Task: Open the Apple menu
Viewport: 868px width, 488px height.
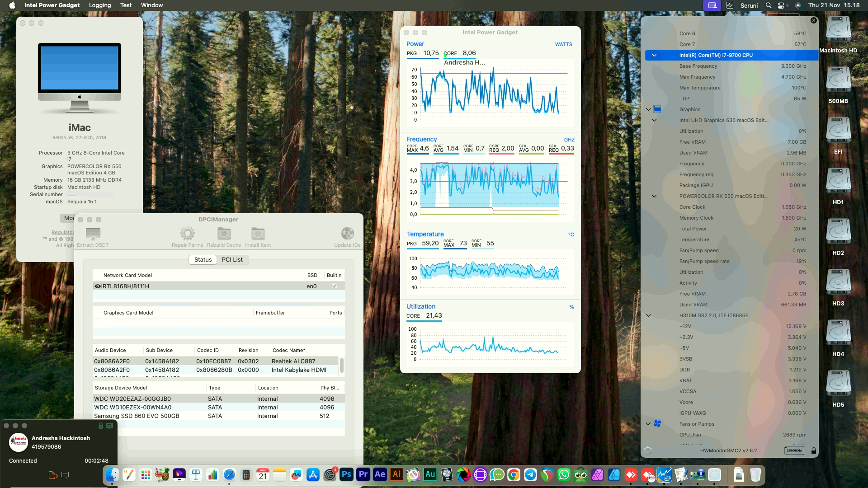Action: coord(12,5)
